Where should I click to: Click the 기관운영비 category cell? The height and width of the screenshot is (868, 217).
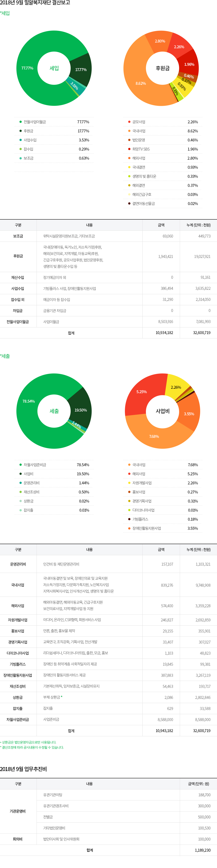[x=18, y=811]
